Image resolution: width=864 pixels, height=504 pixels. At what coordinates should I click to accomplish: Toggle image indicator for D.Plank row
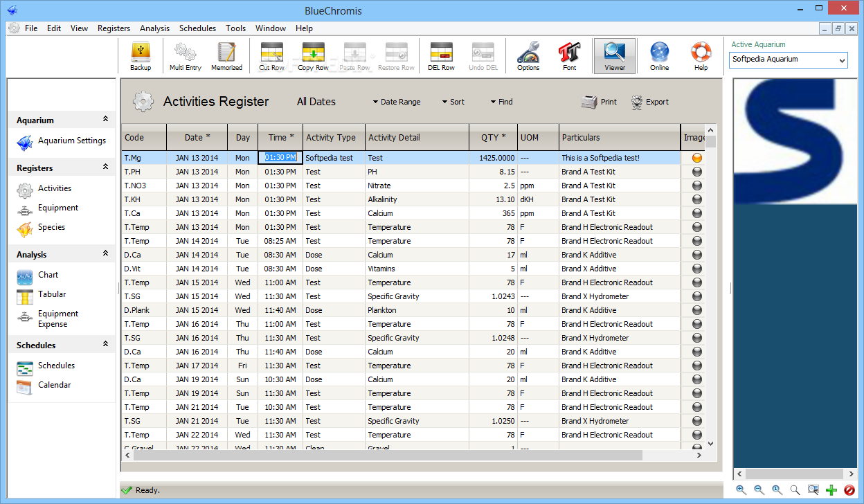click(696, 310)
